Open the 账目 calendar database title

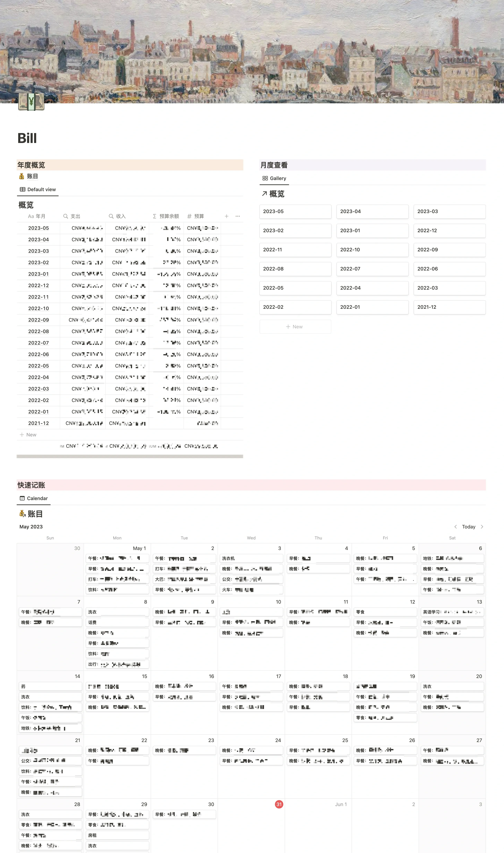click(x=31, y=514)
